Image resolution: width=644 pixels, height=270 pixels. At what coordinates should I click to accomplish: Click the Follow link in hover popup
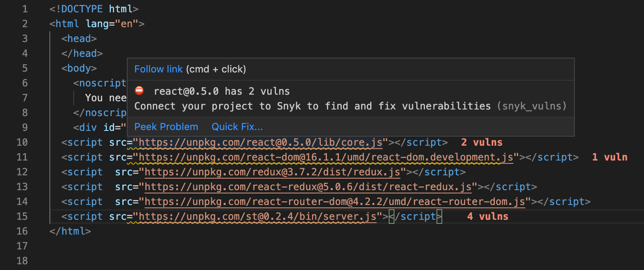pyautogui.click(x=158, y=69)
